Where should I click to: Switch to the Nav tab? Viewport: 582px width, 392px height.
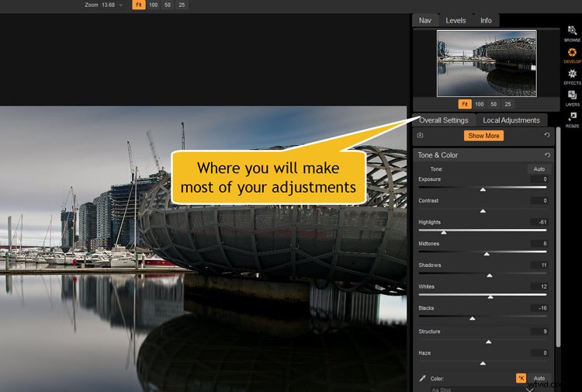tap(425, 20)
